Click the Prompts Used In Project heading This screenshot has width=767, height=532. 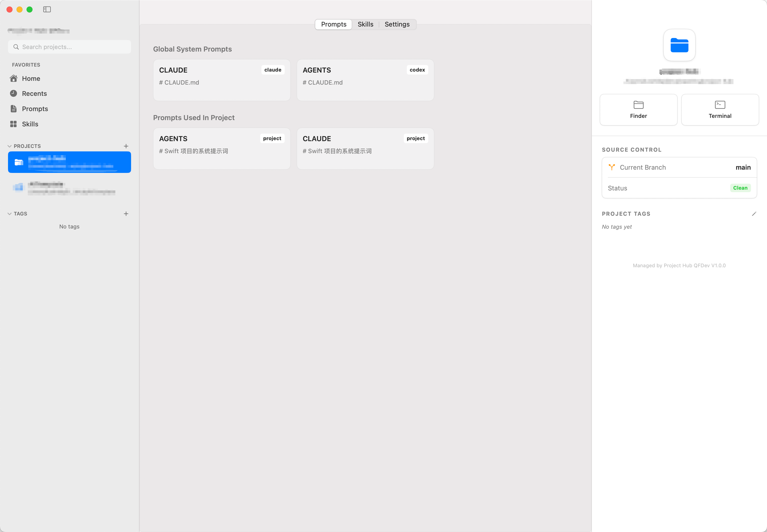[x=194, y=118]
